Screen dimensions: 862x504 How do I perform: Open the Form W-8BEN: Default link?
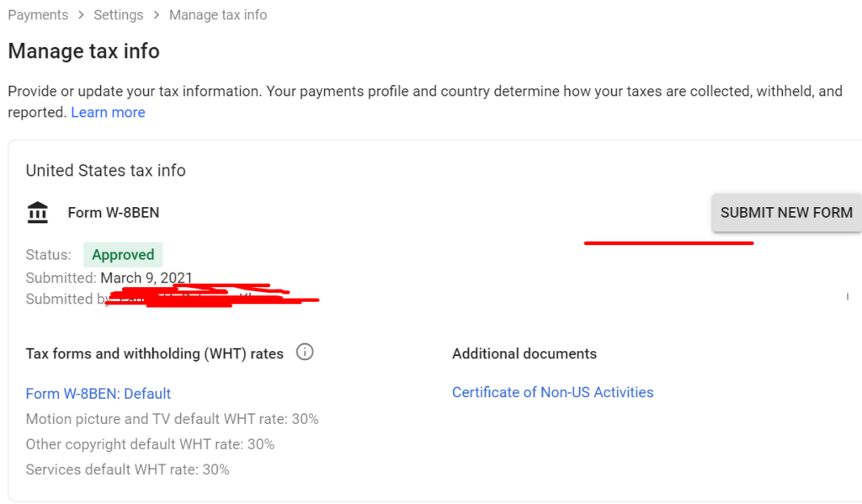(98, 393)
